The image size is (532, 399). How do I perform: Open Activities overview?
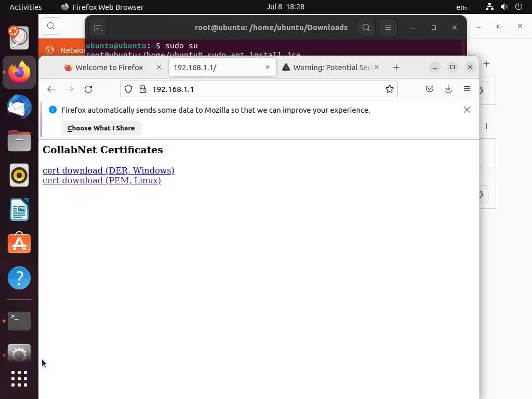click(25, 7)
